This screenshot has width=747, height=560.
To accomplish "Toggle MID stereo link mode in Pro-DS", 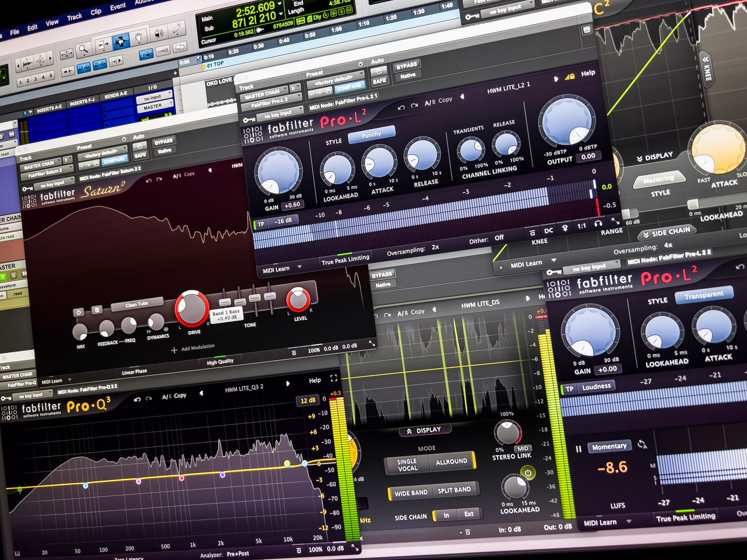I will (523, 448).
